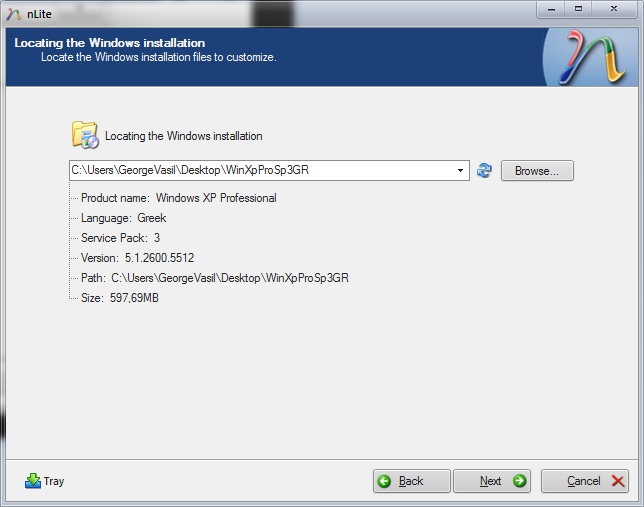
Task: Select the 'Path: C:\Users\GeorgeVasil' row
Action: point(215,278)
